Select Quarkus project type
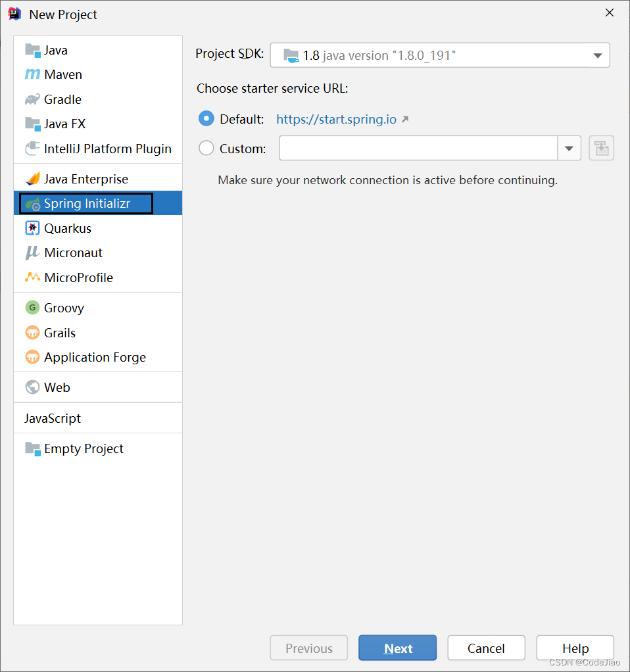Screen dimensions: 630x672 (98, 228)
